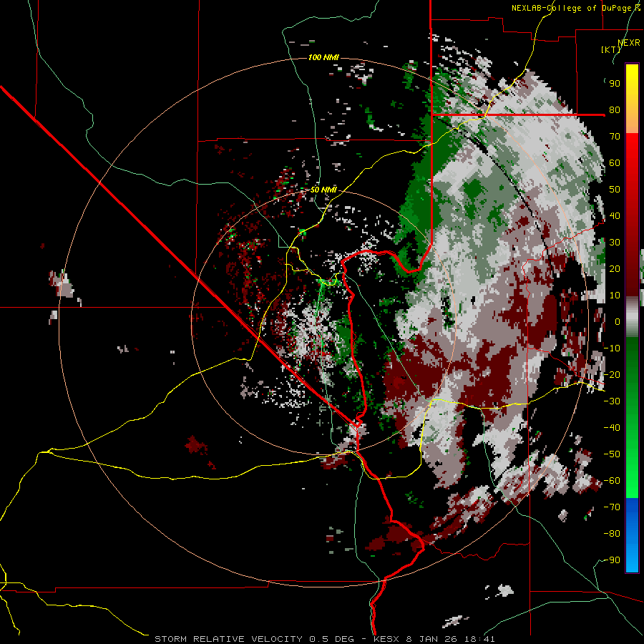The width and height of the screenshot is (644, 644).
Task: Click the 70 value on the velocity scale
Action: point(615,137)
